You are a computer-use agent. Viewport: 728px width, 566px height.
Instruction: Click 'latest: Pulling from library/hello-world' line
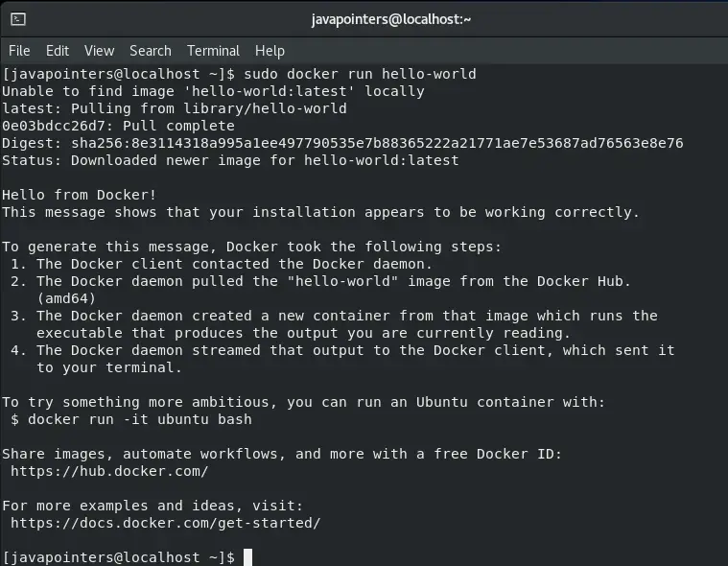[175, 108]
